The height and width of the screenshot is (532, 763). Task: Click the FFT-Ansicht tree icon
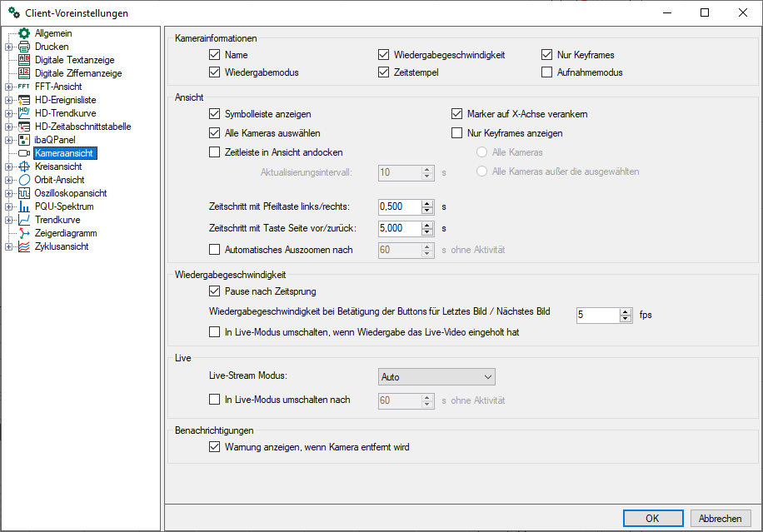coord(23,87)
